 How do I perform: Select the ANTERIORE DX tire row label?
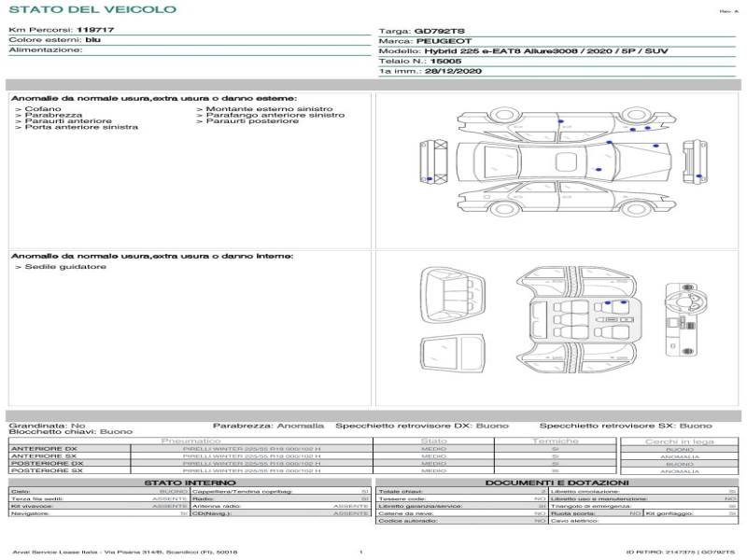pos(44,449)
